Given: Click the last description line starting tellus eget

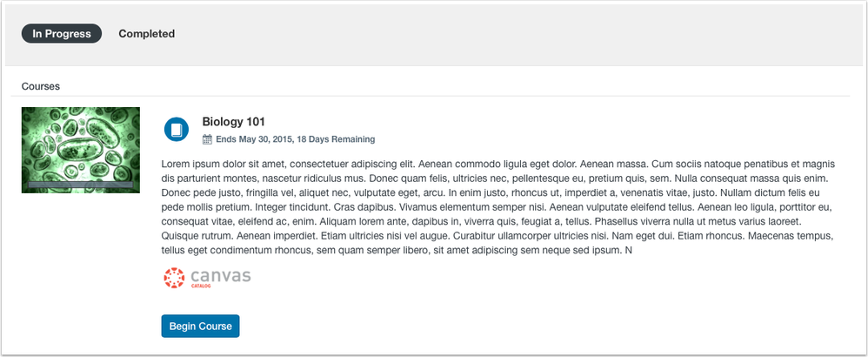Looking at the screenshot, I should pyautogui.click(x=397, y=251).
